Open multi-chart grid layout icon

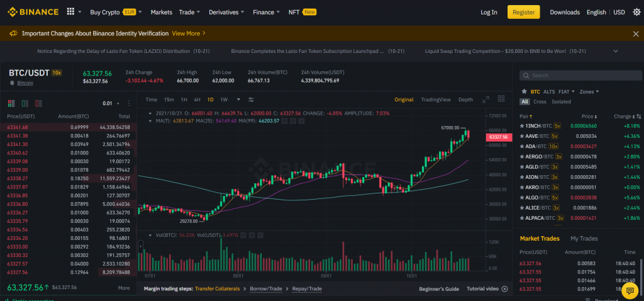[x=501, y=99]
